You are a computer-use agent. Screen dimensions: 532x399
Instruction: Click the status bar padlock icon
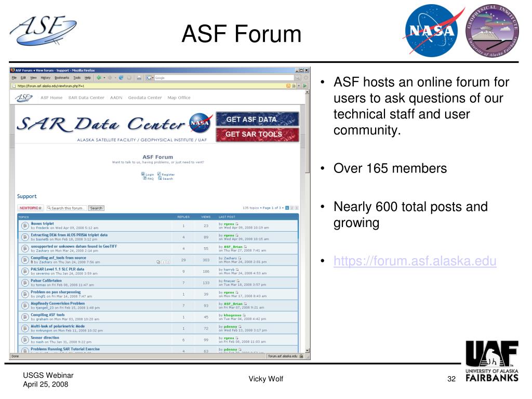tap(301, 356)
